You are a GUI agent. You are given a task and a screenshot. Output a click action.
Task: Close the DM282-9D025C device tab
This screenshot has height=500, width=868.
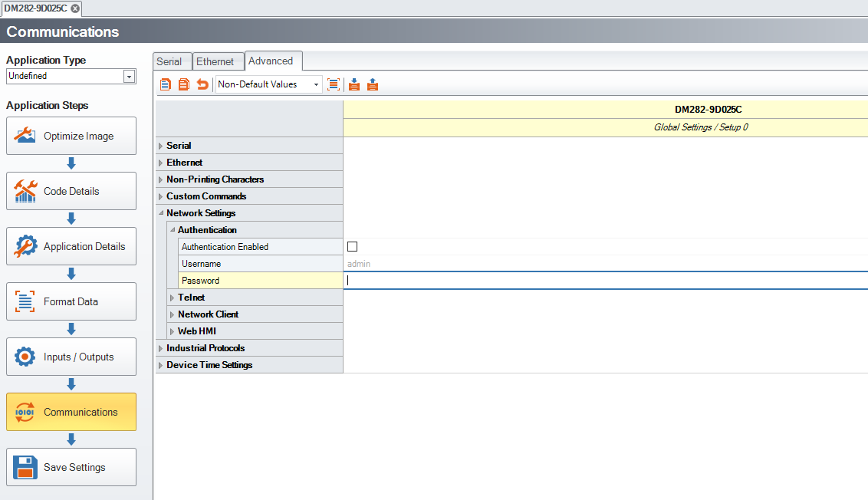coord(75,8)
